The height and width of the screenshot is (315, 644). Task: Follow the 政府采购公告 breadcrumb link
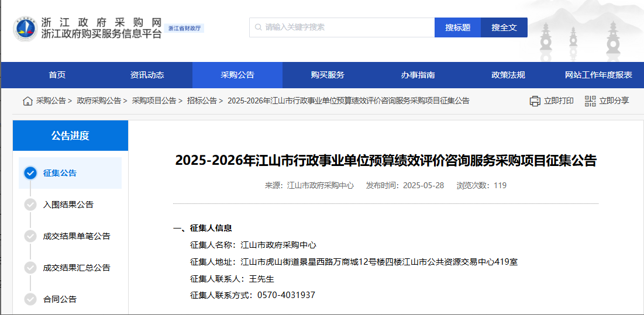98,101
